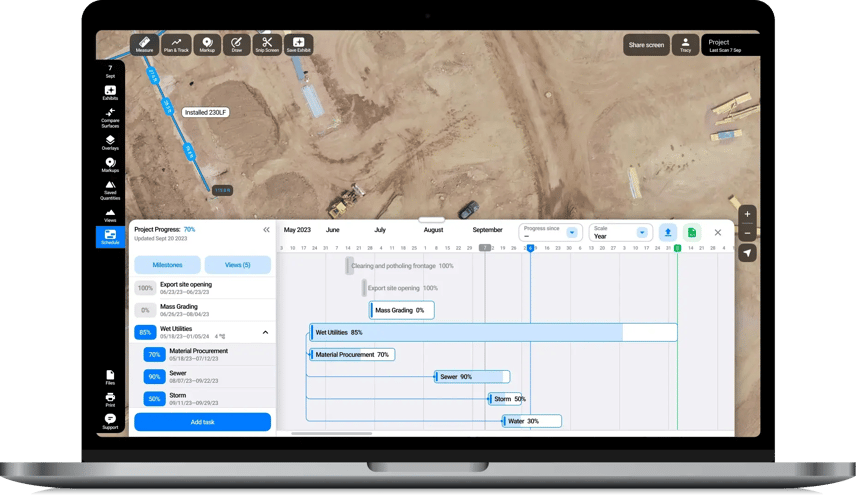This screenshot has width=856, height=495.
Task: Select the Mass Grading task in list
Action: [x=203, y=310]
